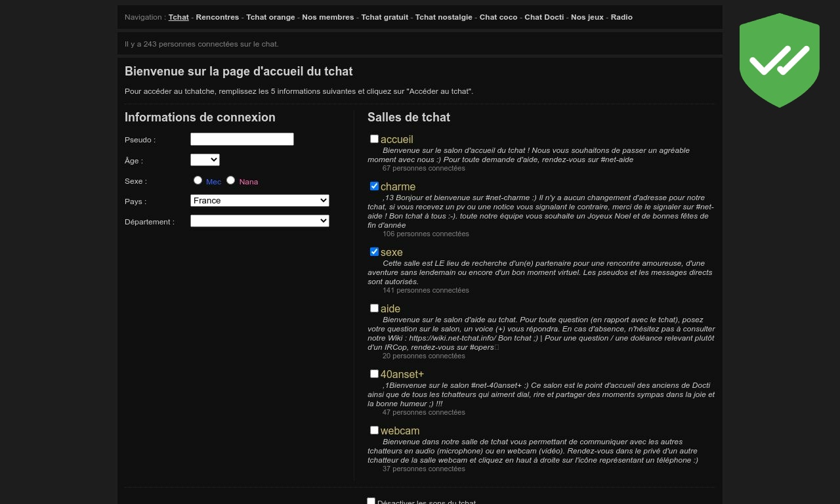Image resolution: width=840 pixels, height=504 pixels.
Task: Focus the Pseudo input field
Action: point(242,139)
